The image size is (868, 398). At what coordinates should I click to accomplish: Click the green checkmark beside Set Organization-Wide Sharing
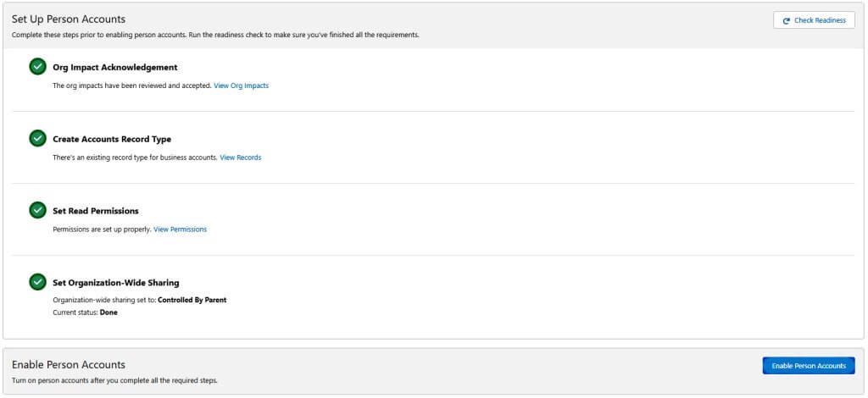coord(37,282)
